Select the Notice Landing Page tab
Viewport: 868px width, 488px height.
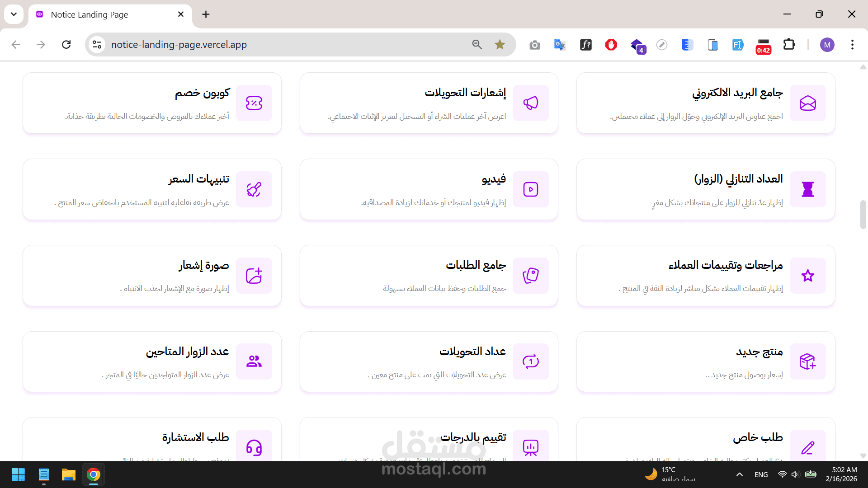(90, 14)
